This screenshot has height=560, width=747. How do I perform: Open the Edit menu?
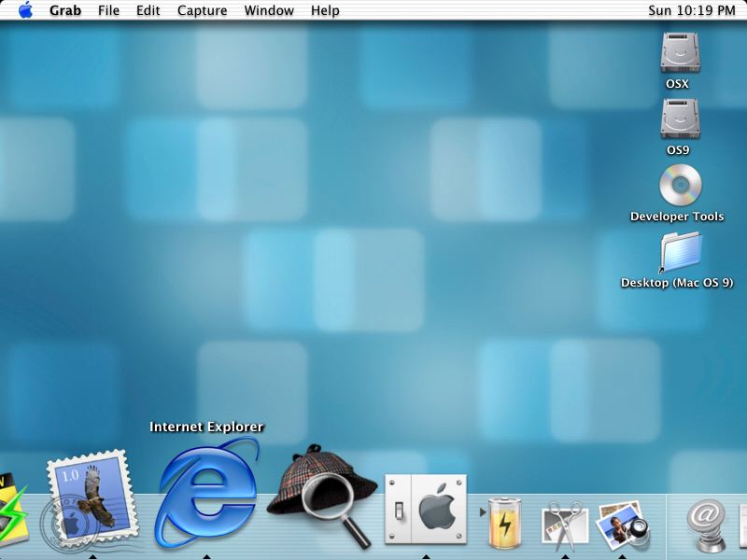point(148,10)
